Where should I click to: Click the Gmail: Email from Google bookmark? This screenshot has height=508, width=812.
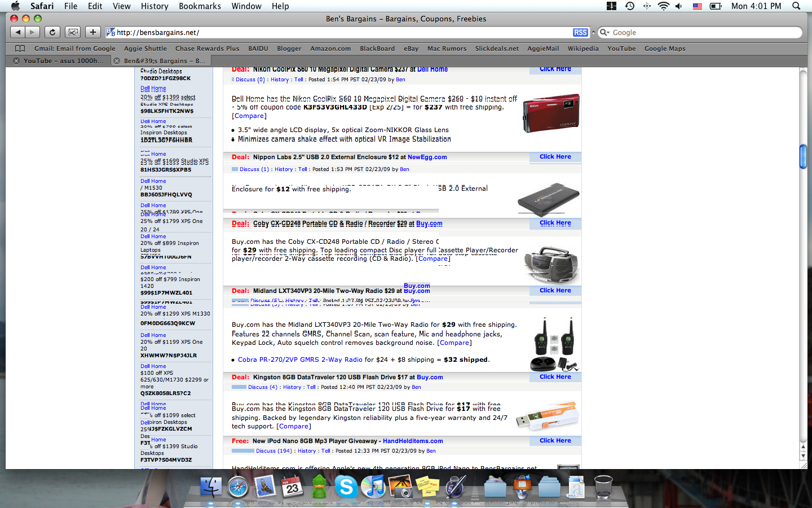tap(75, 49)
